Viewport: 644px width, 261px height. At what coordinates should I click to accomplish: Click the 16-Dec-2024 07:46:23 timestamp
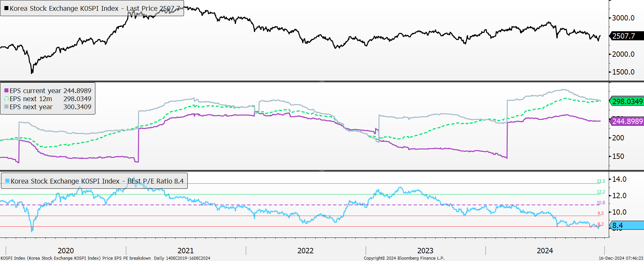(x=621, y=258)
